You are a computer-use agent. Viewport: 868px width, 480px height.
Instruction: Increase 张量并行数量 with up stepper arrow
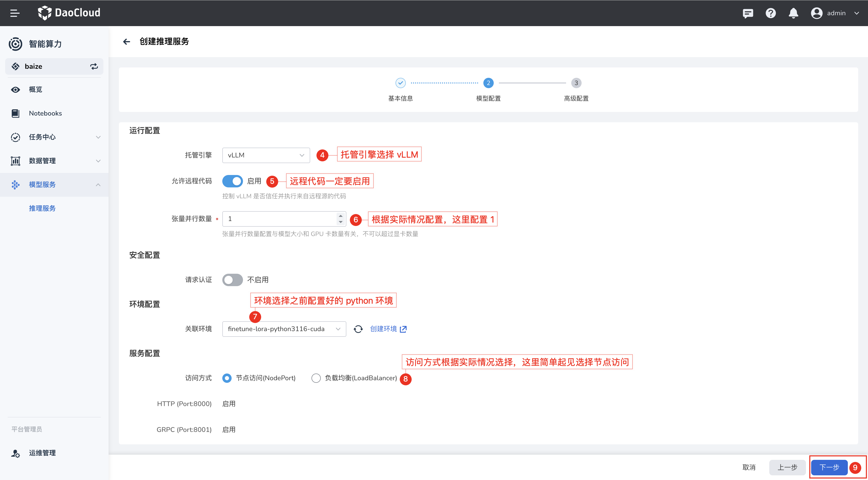pos(341,216)
